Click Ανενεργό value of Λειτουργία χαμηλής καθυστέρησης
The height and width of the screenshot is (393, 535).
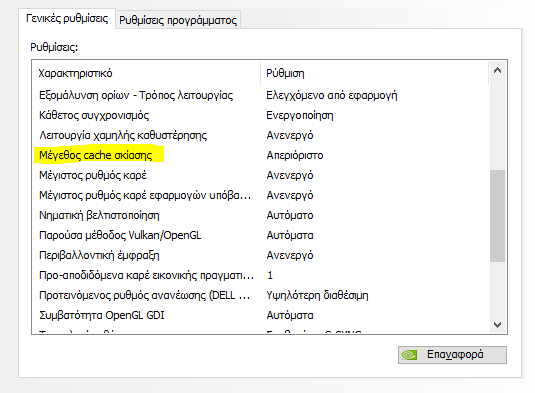click(x=290, y=135)
